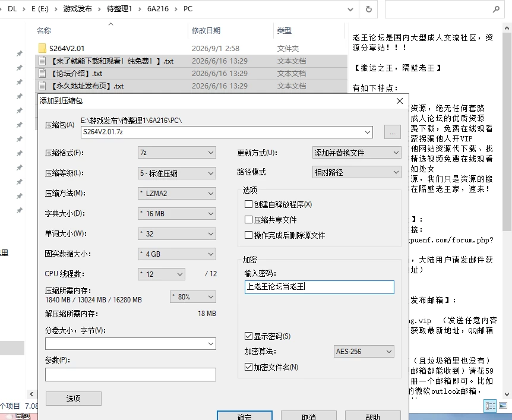Click the refresh icon in the address bar

[369, 9]
